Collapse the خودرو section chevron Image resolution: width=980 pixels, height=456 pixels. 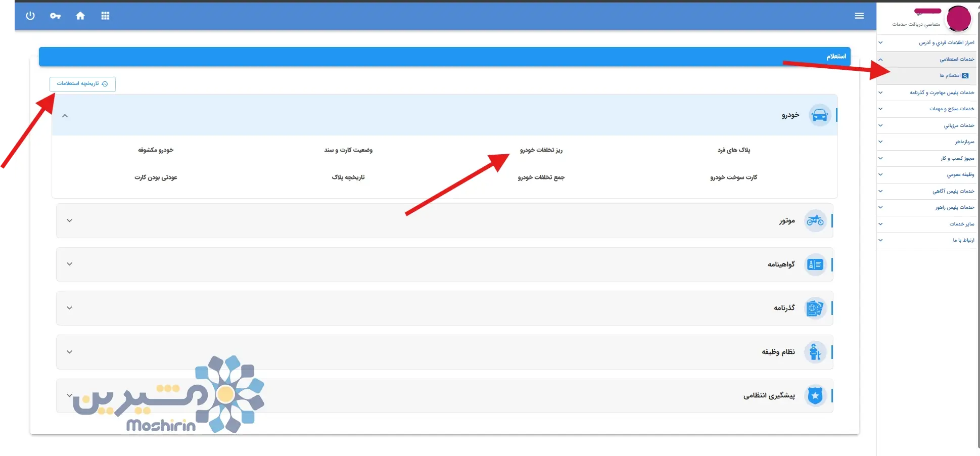click(65, 116)
